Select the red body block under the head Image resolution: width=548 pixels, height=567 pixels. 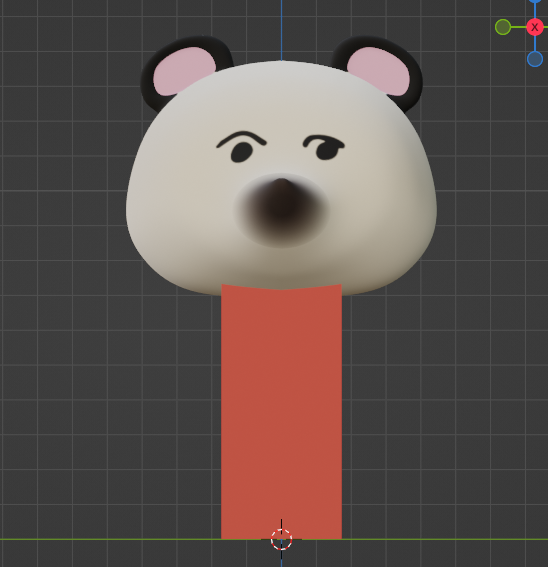pyautogui.click(x=281, y=412)
